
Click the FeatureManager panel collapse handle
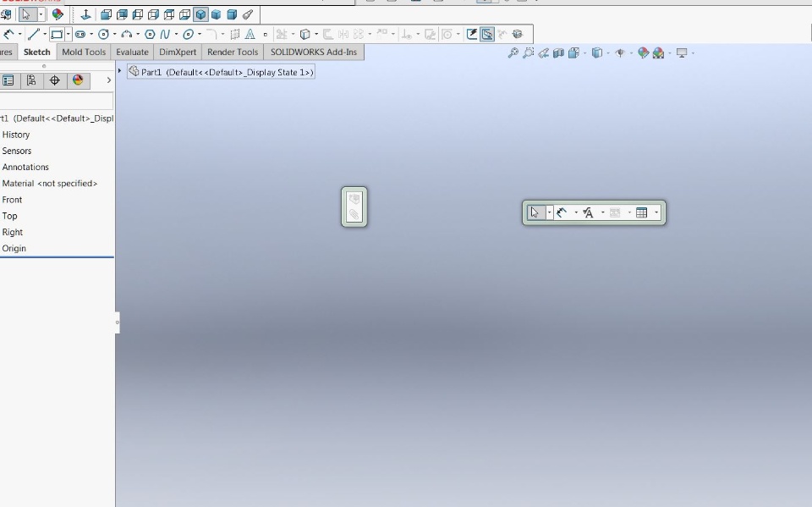click(118, 322)
